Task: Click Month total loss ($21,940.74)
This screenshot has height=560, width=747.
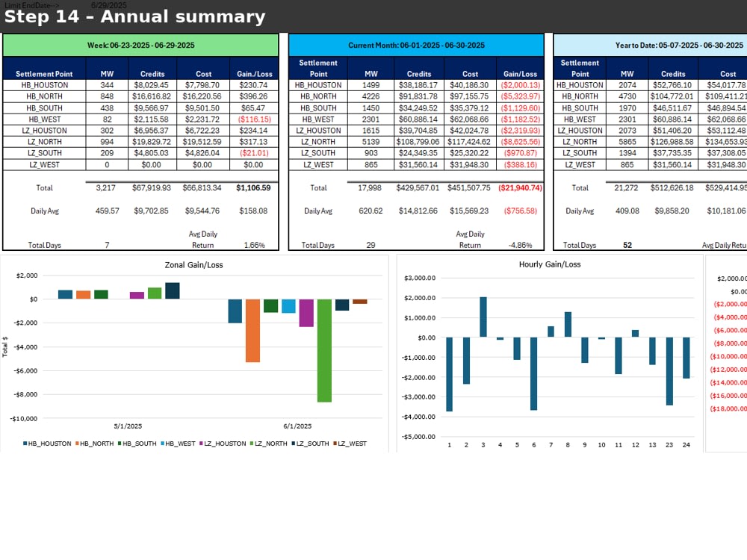Action: [520, 187]
